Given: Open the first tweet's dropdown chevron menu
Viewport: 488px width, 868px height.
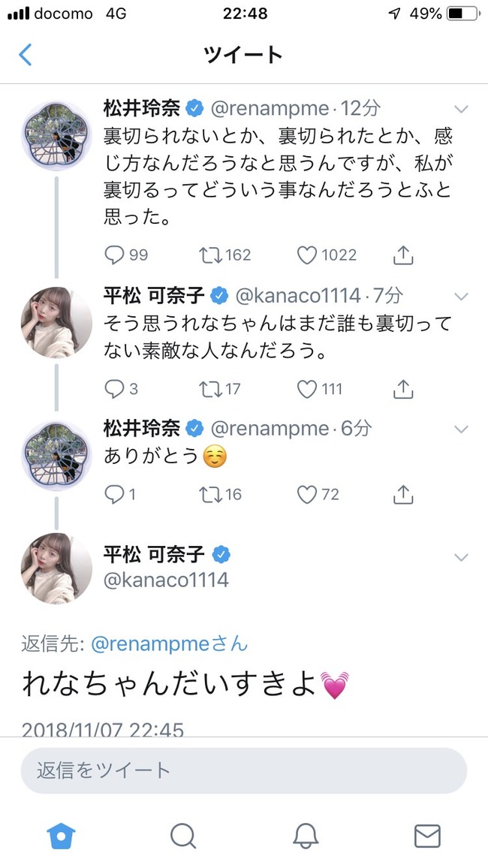Looking at the screenshot, I should (461, 110).
